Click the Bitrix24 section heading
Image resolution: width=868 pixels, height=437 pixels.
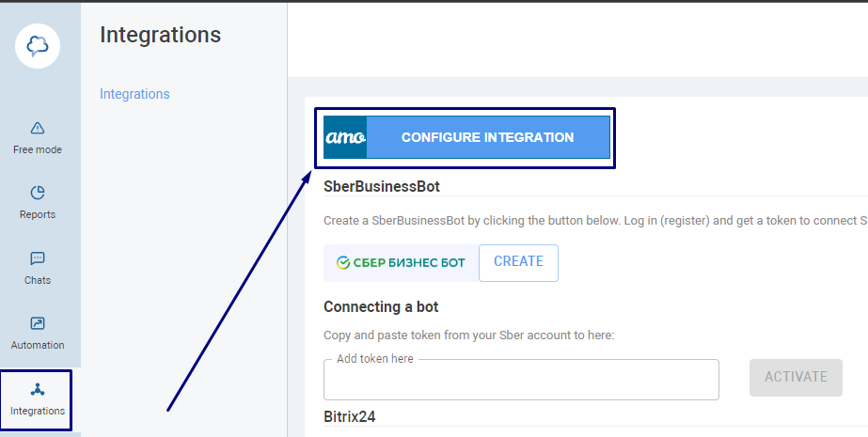click(349, 416)
